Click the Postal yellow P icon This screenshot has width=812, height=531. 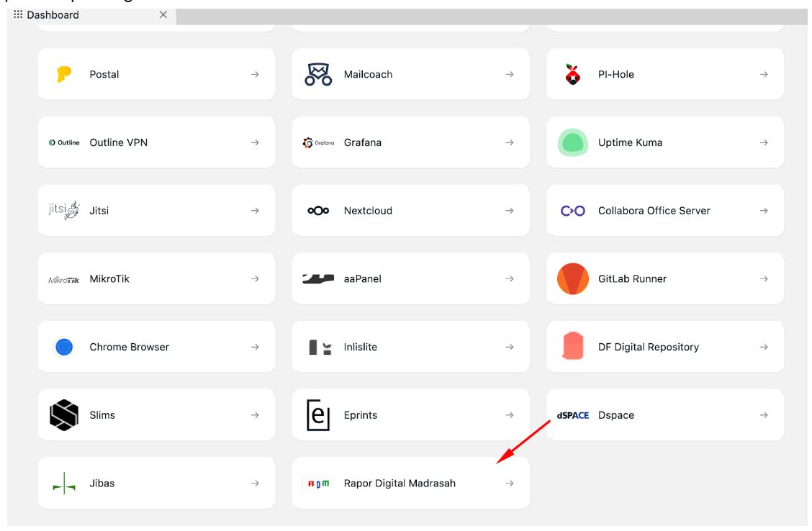click(x=64, y=74)
